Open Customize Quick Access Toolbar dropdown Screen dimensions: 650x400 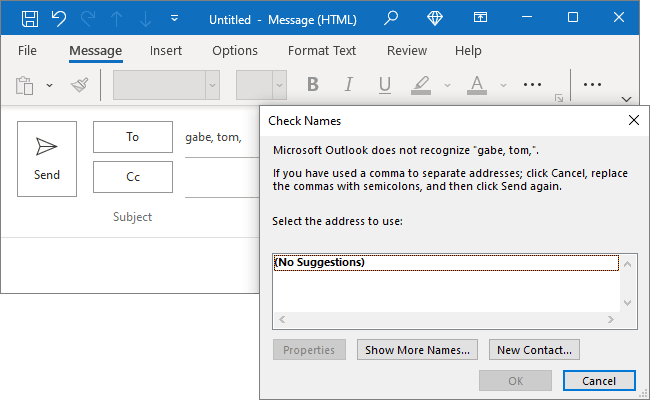(x=175, y=18)
